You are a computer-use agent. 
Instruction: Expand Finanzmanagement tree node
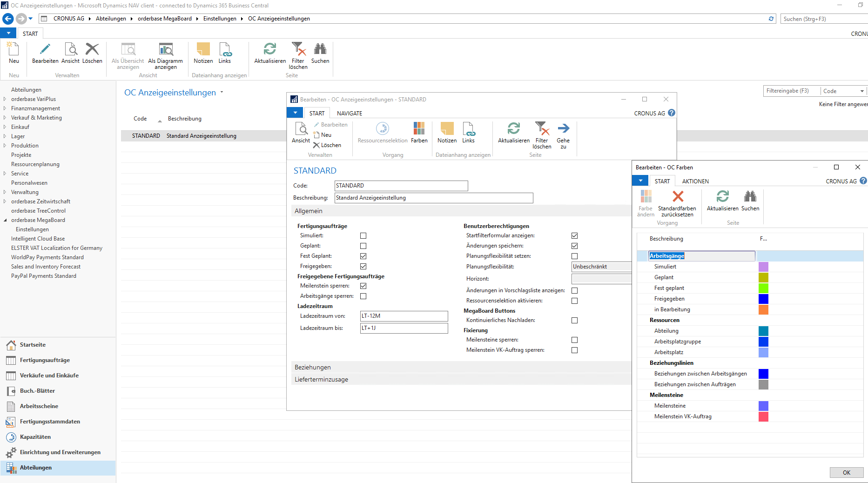point(5,108)
